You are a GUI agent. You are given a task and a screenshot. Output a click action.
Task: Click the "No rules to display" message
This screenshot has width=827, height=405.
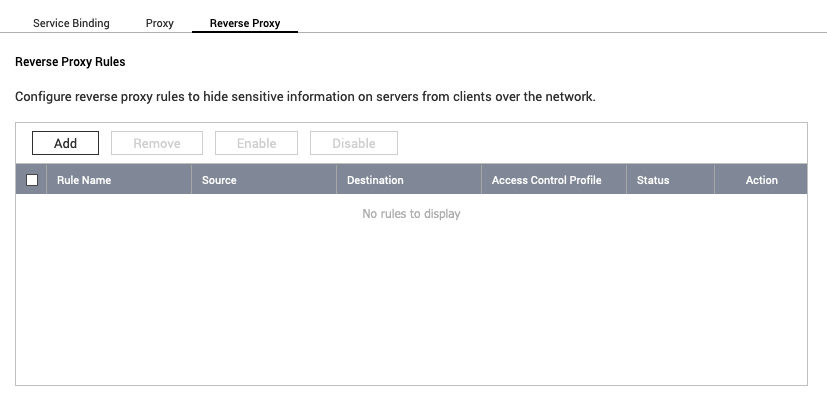(x=411, y=214)
